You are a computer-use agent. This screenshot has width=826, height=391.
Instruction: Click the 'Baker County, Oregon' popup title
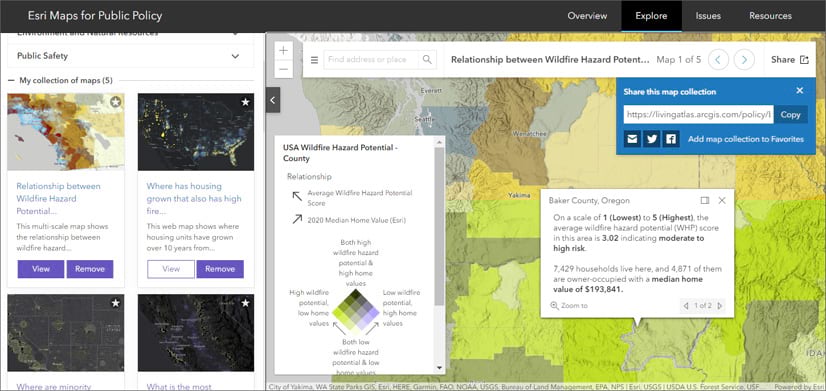[589, 200]
